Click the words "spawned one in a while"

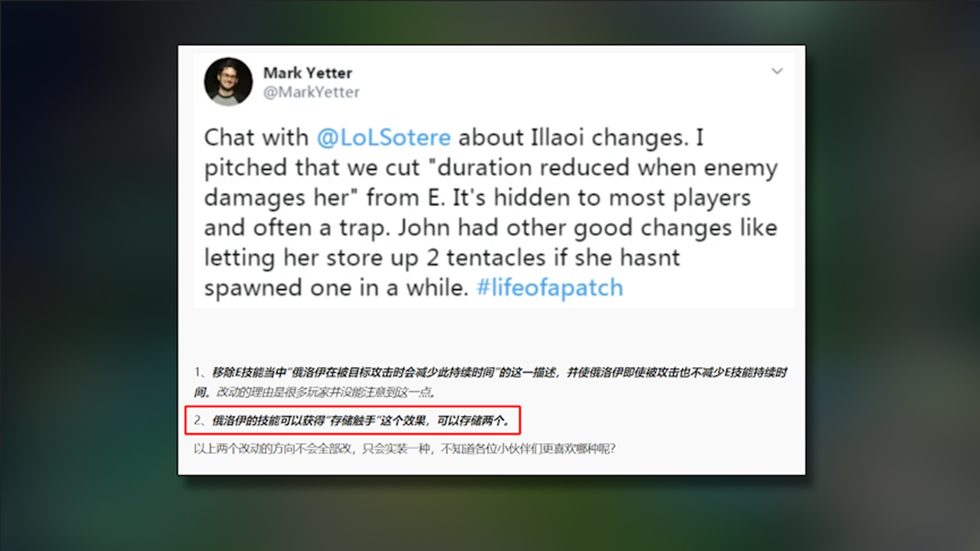(x=336, y=288)
